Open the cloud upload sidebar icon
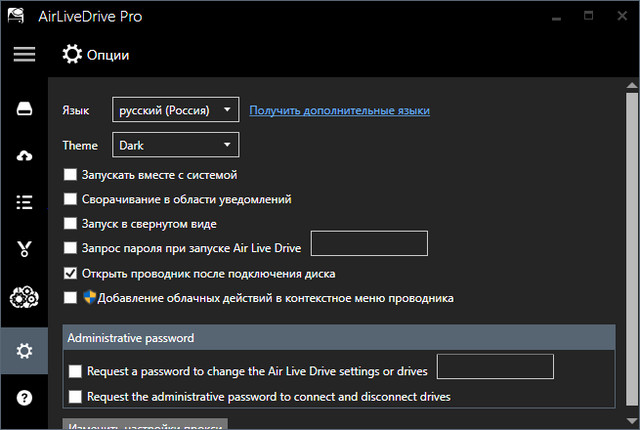 24,155
